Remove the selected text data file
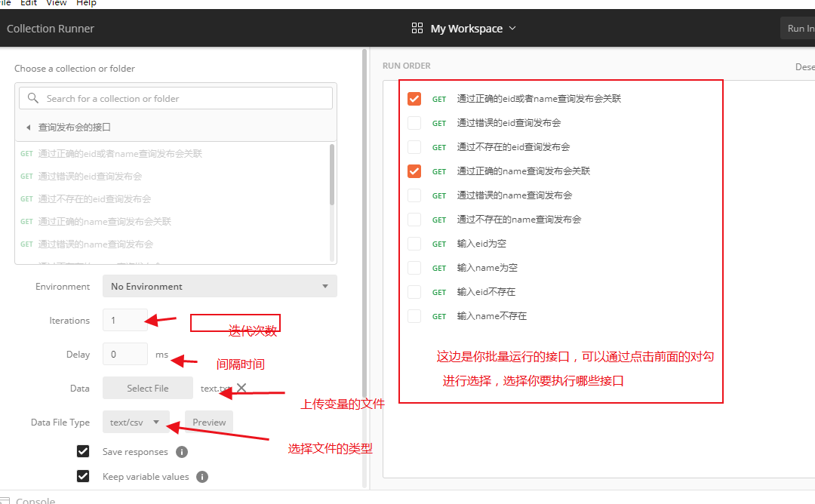Screen dimensions: 815x504 point(241,388)
